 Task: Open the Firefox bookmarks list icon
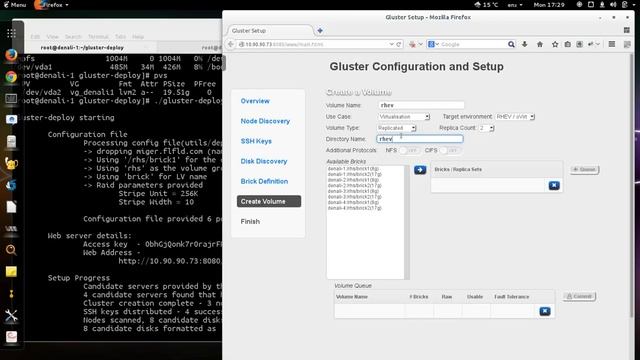[567, 44]
